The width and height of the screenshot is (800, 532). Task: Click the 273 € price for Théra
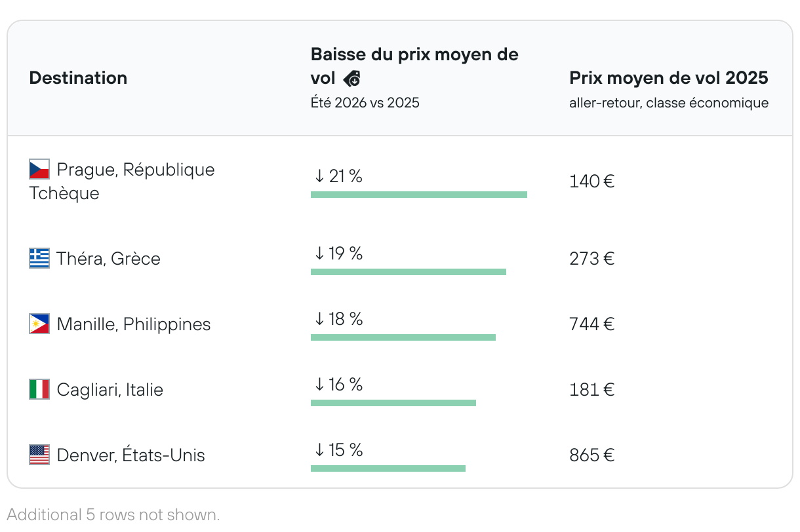click(x=591, y=259)
